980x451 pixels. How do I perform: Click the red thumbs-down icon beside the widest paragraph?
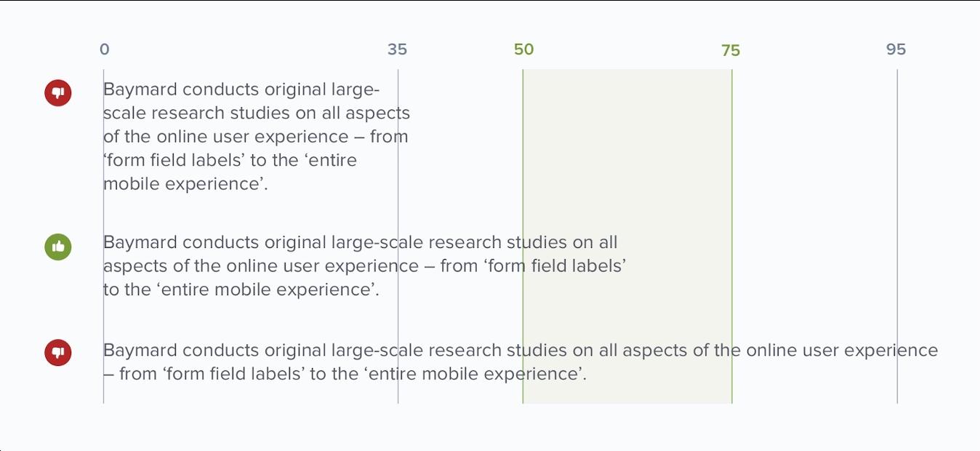[58, 353]
